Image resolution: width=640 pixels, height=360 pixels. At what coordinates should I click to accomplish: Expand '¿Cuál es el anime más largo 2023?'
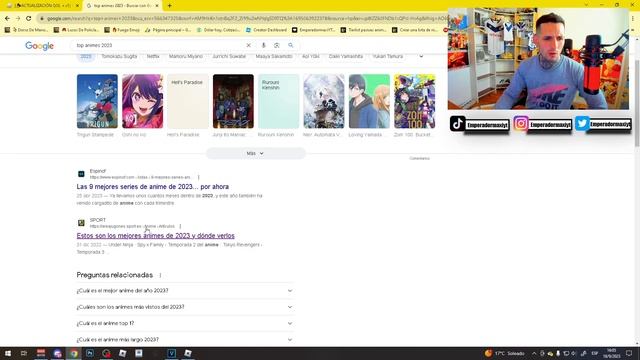click(x=185, y=340)
